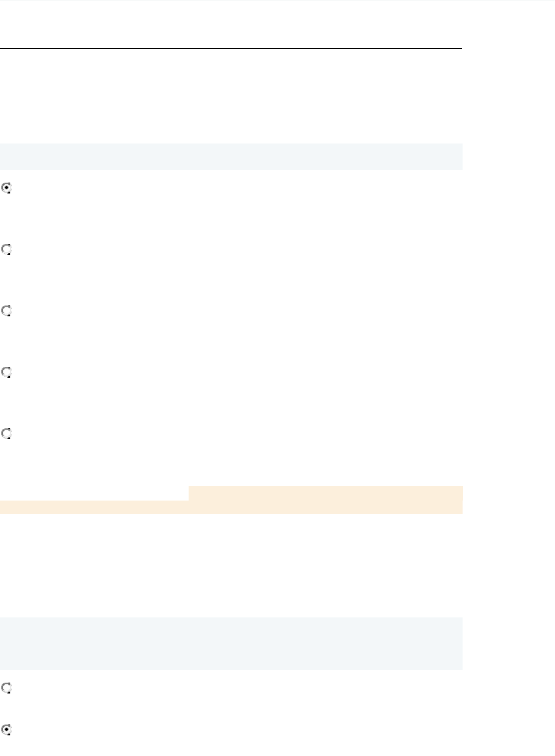555x756 pixels.
Task: Pick the fourth radio option in top group
Action: (x=7, y=373)
